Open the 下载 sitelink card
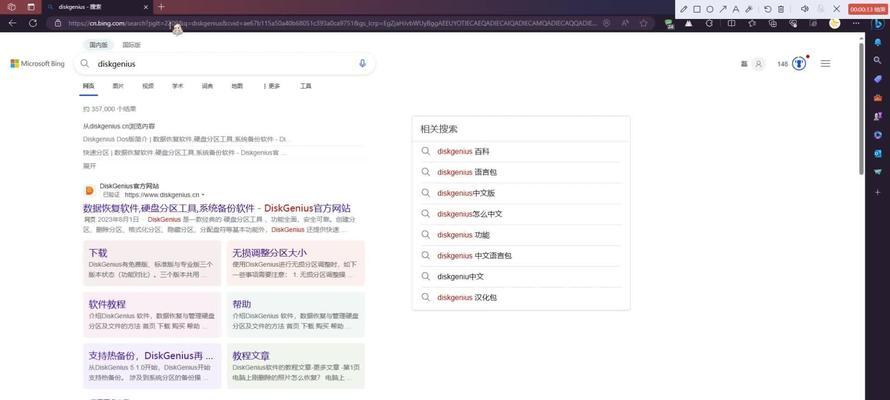The height and width of the screenshot is (400, 890). coord(152,263)
